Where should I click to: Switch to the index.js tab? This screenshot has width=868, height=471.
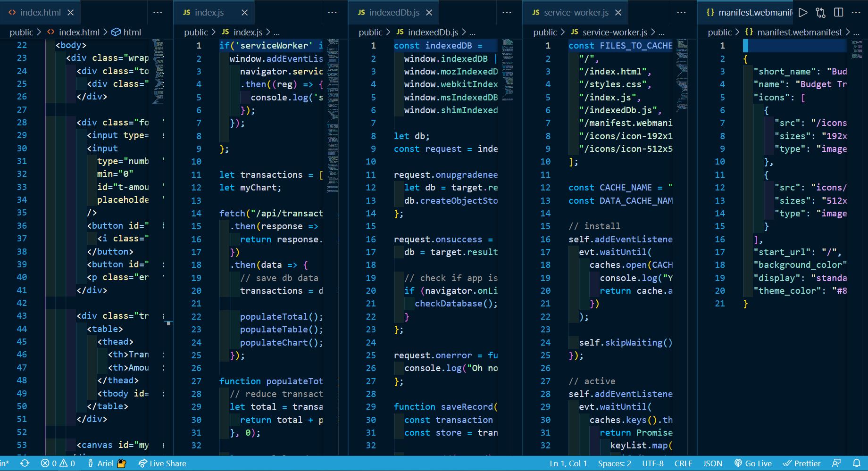pyautogui.click(x=215, y=13)
